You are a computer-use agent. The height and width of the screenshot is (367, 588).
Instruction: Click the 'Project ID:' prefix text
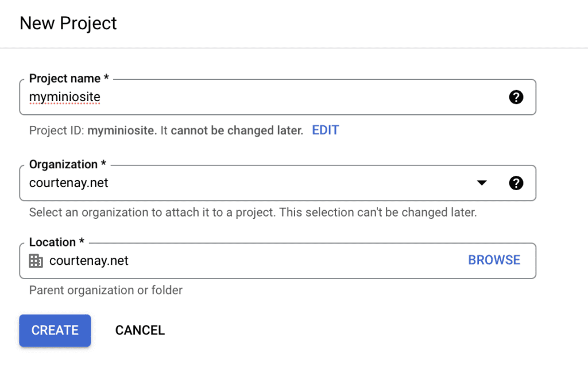56,130
